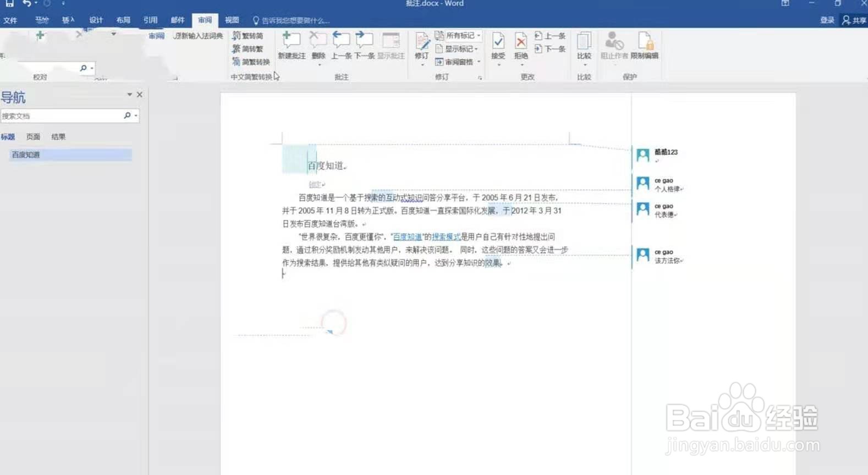
Task: Go to next comment (下一条) in 批注 group
Action: point(364,45)
